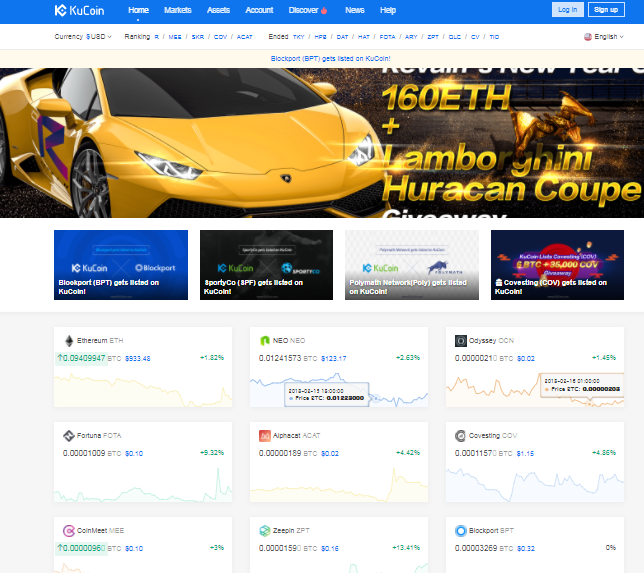Click the DAT ended link
644x573 pixels.
343,37
